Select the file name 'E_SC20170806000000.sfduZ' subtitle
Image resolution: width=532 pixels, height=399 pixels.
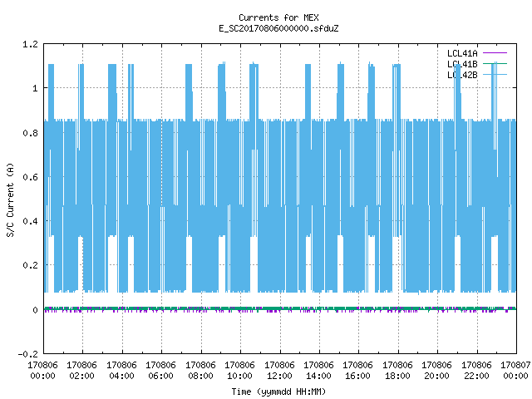pyautogui.click(x=278, y=28)
